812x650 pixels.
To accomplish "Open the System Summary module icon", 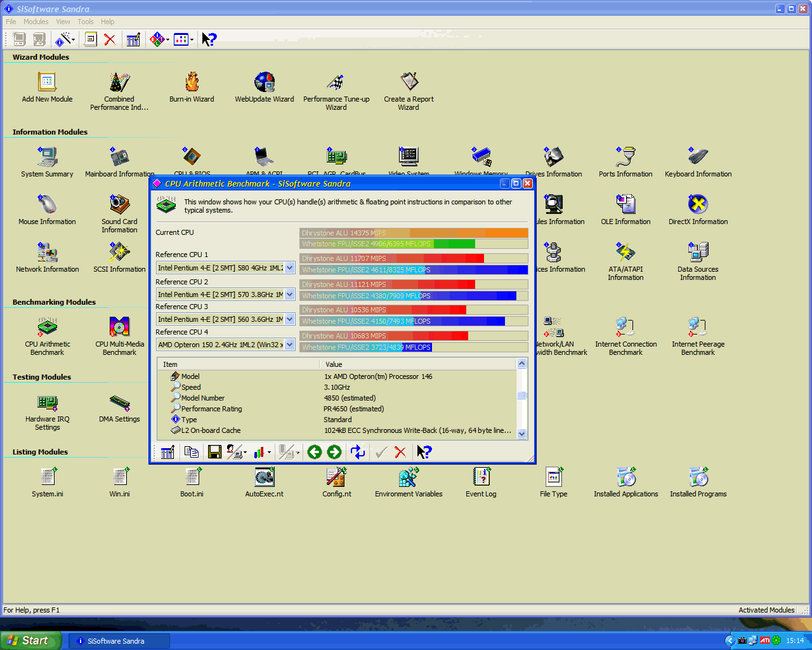I will [x=47, y=157].
